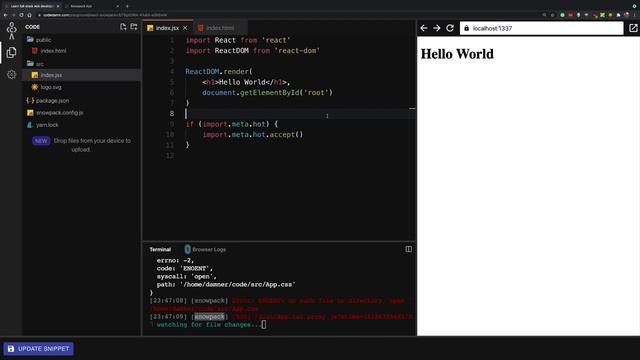Switch to index.html editor tab

[220, 28]
